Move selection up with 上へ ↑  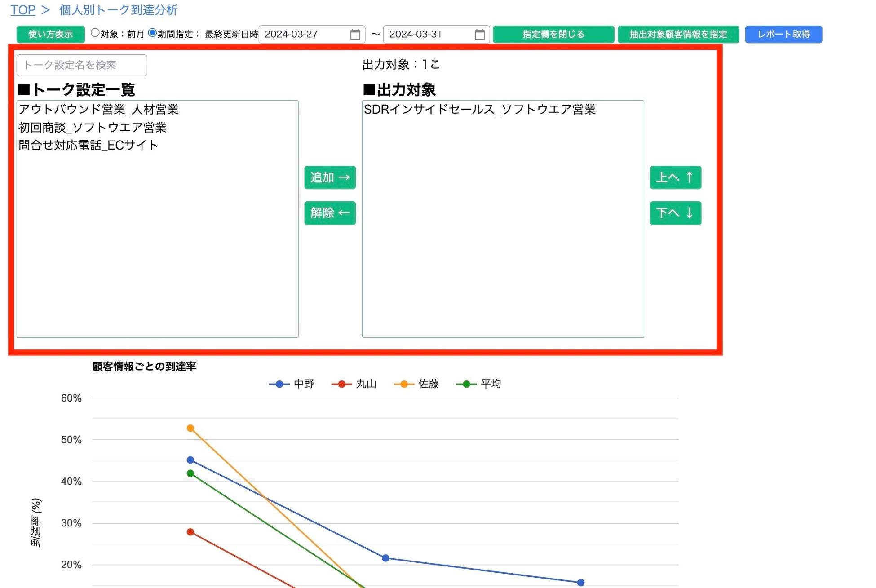675,177
